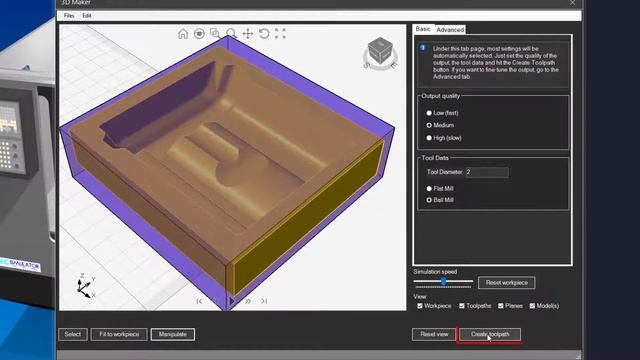This screenshot has width=640, height=360.
Task: Switch to the Advanced tab
Action: pos(450,30)
